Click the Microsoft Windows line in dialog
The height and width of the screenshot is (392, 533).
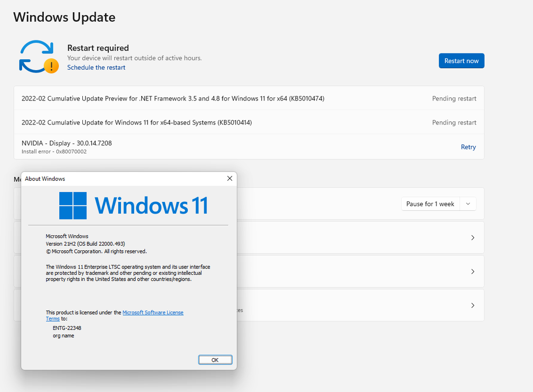click(x=67, y=236)
